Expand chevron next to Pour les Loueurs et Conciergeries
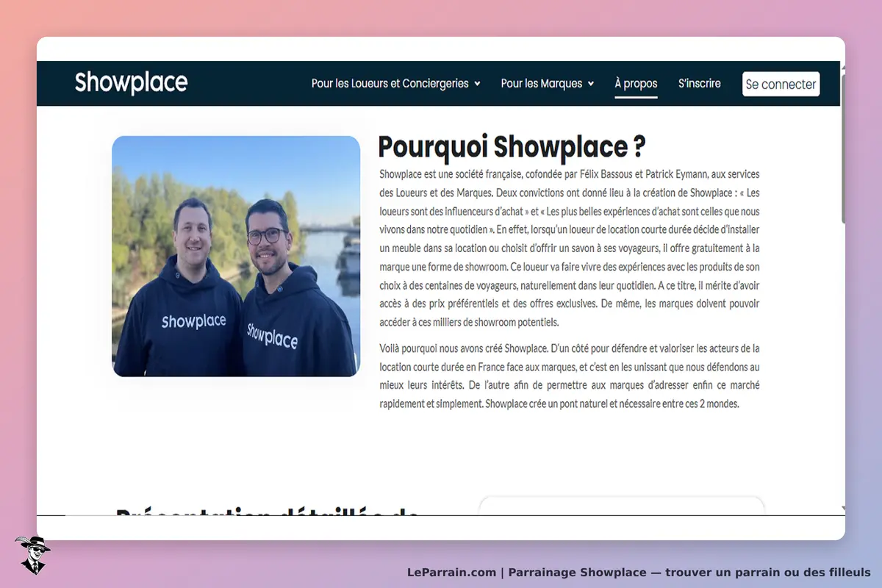Viewport: 882px width, 588px height. (x=477, y=84)
